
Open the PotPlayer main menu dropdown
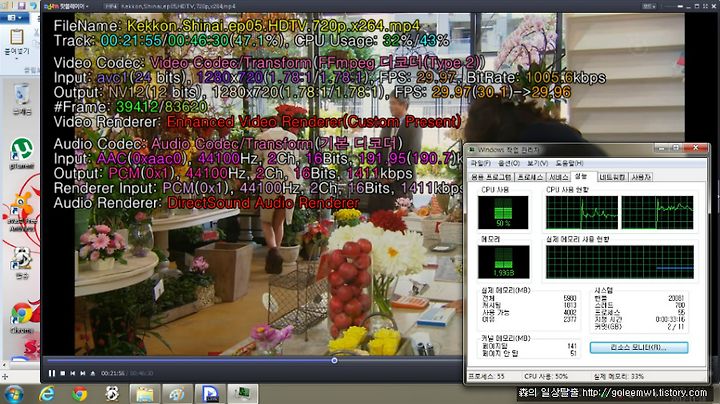click(x=67, y=6)
